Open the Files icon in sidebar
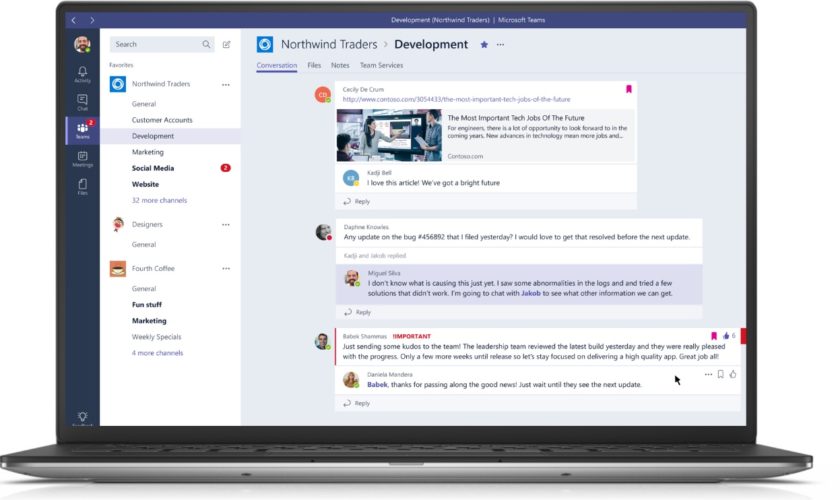This screenshot has height=500, width=840. [82, 186]
